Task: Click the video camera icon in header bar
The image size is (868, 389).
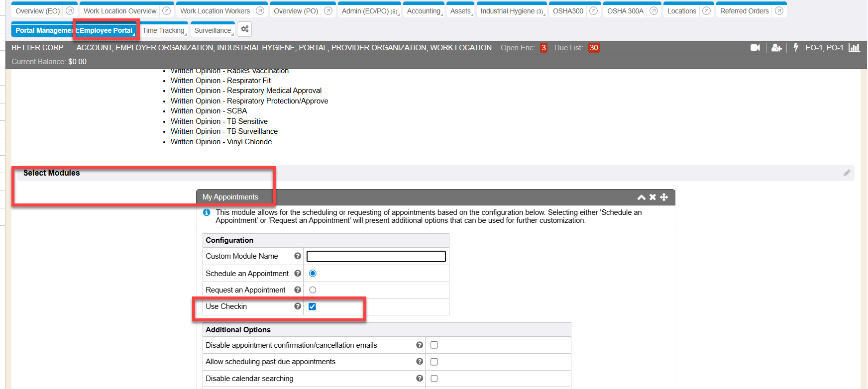Action: 755,48
